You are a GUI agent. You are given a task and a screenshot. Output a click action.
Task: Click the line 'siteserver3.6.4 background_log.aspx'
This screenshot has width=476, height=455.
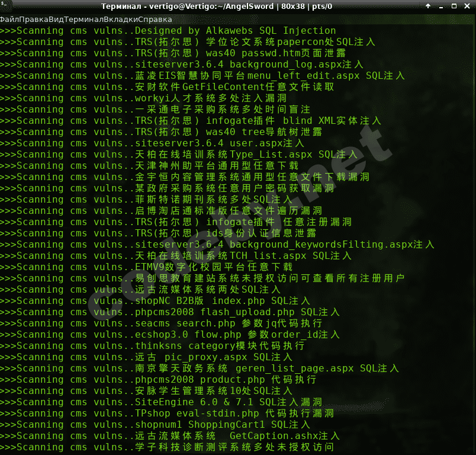pos(182,65)
